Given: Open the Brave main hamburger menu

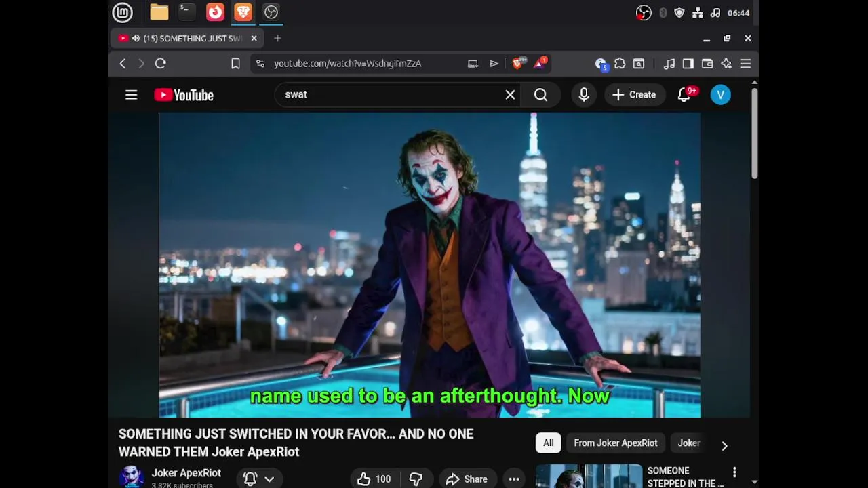Looking at the screenshot, I should pyautogui.click(x=745, y=64).
